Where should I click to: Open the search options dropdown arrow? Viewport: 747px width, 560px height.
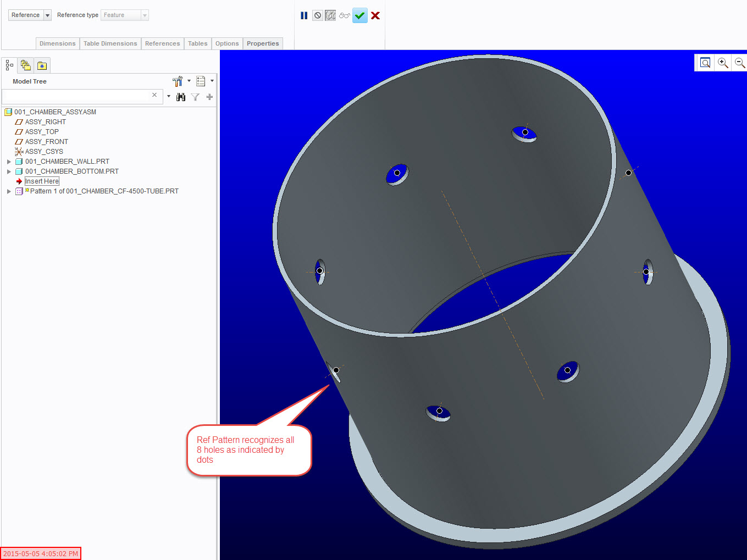click(x=169, y=97)
